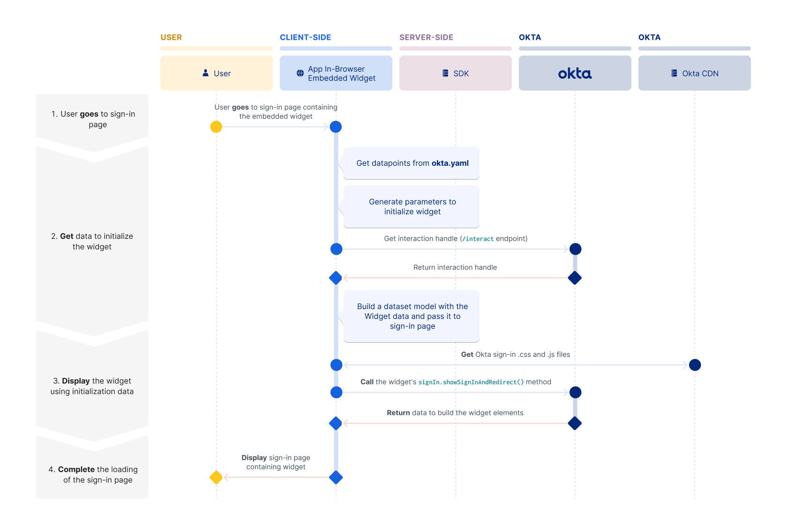The image size is (787, 532).
Task: Select step 1 'User goes to sign-in page'
Action: pyautogui.click(x=92, y=119)
